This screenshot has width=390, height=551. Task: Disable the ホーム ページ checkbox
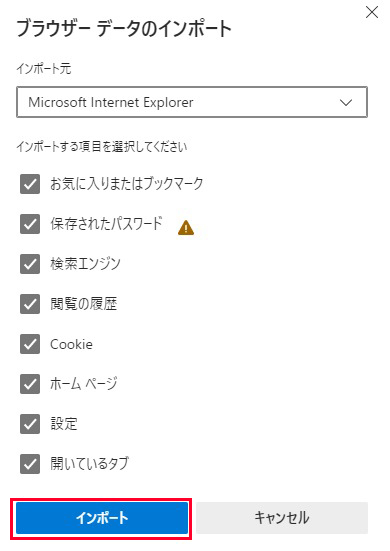tap(30, 384)
